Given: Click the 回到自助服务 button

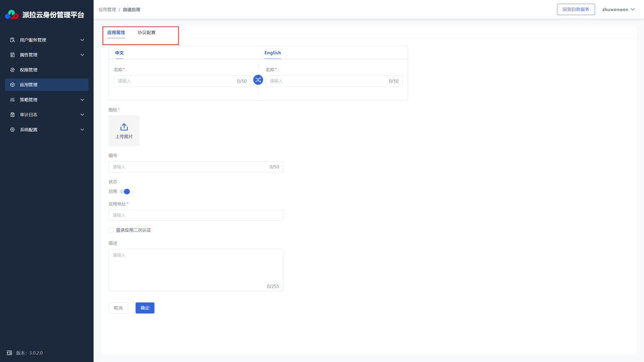Looking at the screenshot, I should click(x=576, y=10).
